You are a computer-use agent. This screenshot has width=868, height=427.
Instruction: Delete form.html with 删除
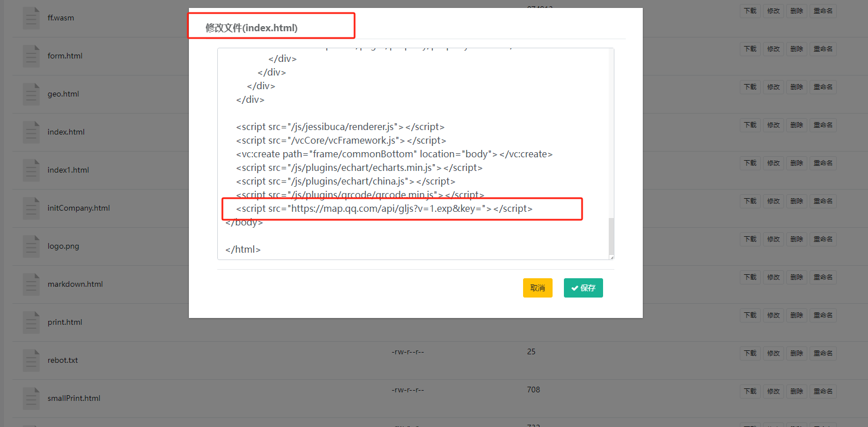797,49
